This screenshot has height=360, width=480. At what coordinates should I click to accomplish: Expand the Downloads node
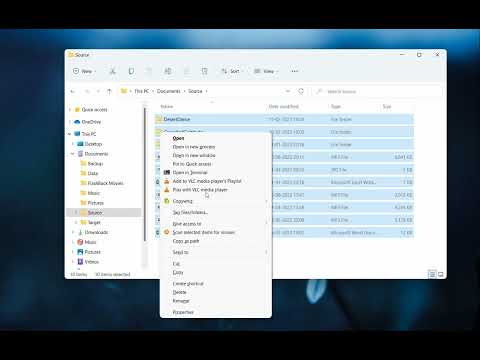pyautogui.click(x=73, y=232)
